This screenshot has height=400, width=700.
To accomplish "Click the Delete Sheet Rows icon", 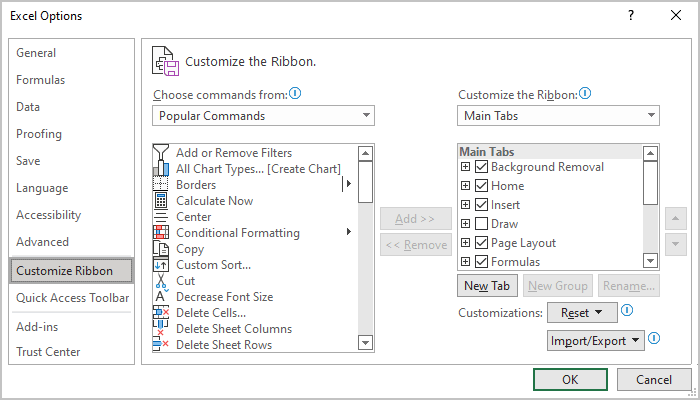I will 161,345.
